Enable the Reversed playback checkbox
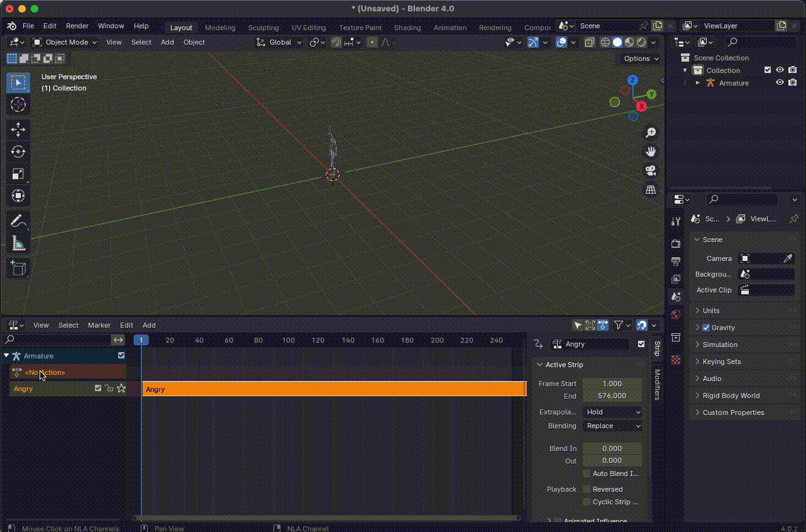806x532 pixels. 587,489
